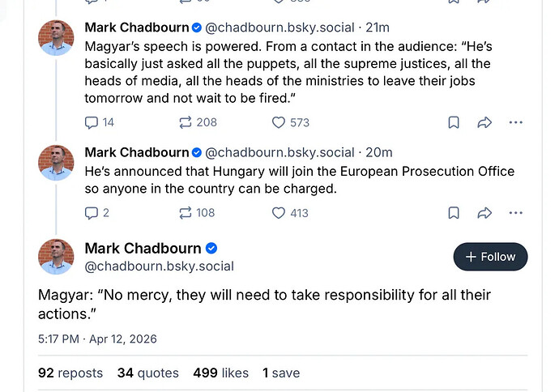
Task: Bookmark the 21m Magyar speech post
Action: point(454,122)
